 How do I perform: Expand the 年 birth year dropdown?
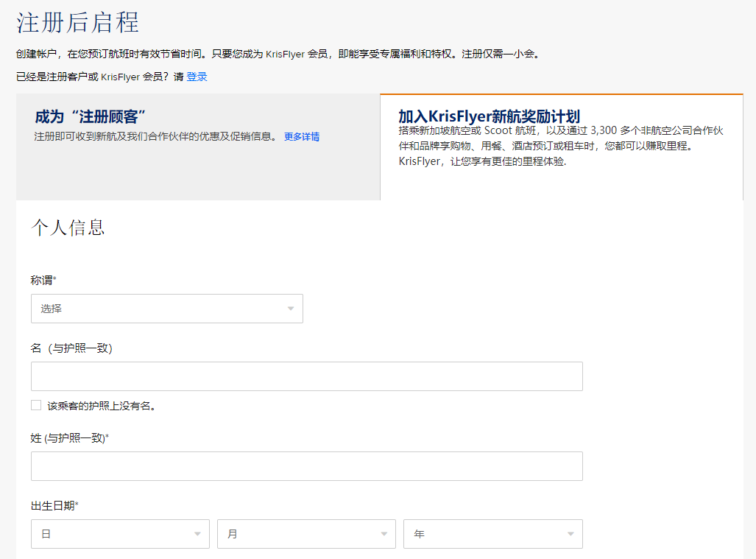coord(492,534)
